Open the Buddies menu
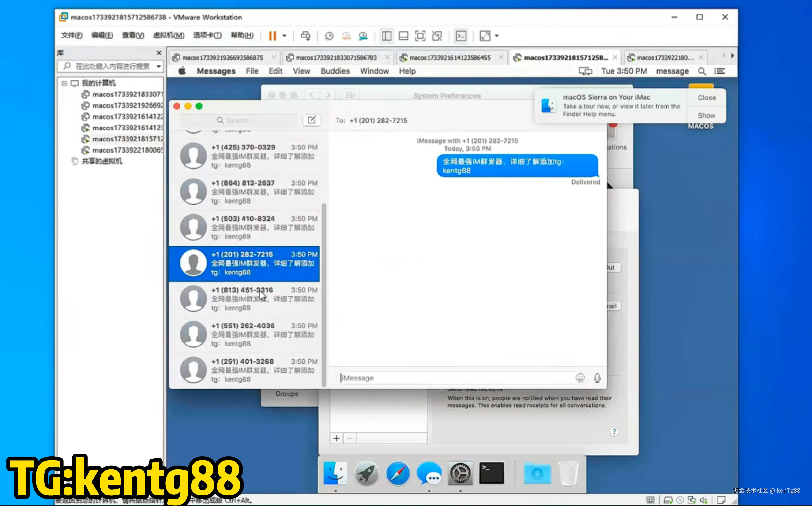 click(335, 71)
